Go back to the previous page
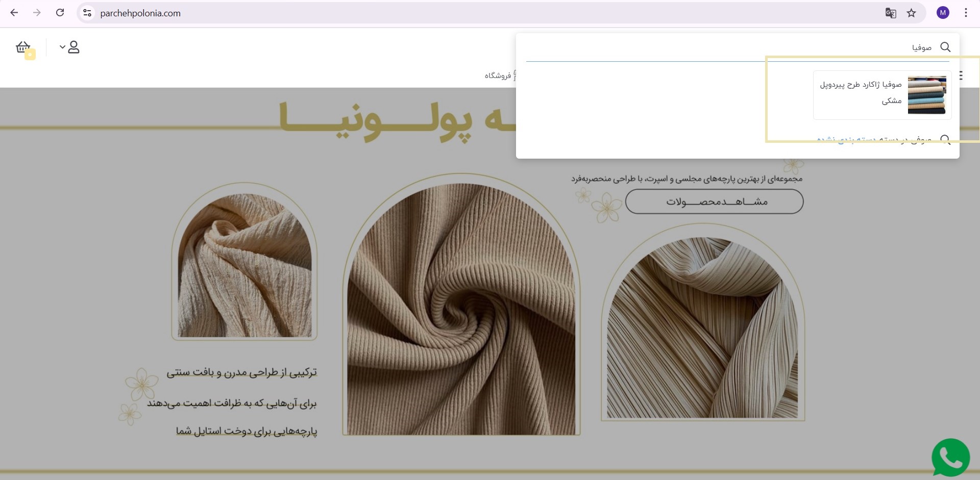 point(14,13)
